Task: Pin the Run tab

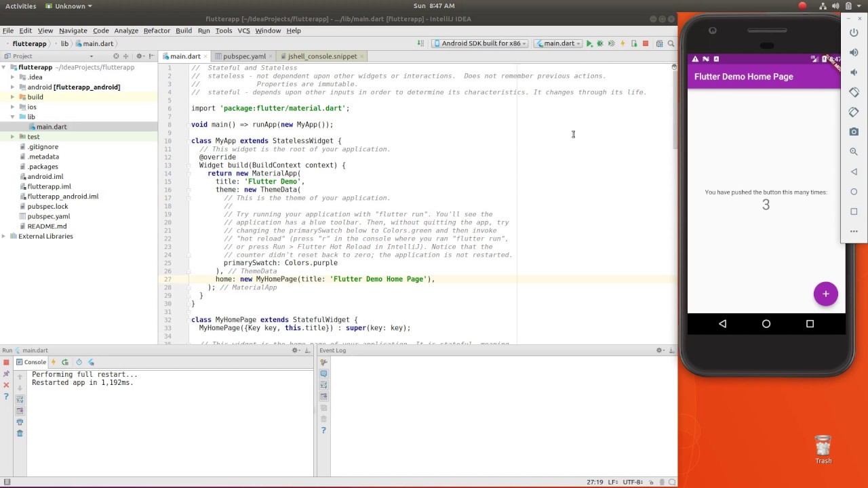Action: (x=6, y=374)
